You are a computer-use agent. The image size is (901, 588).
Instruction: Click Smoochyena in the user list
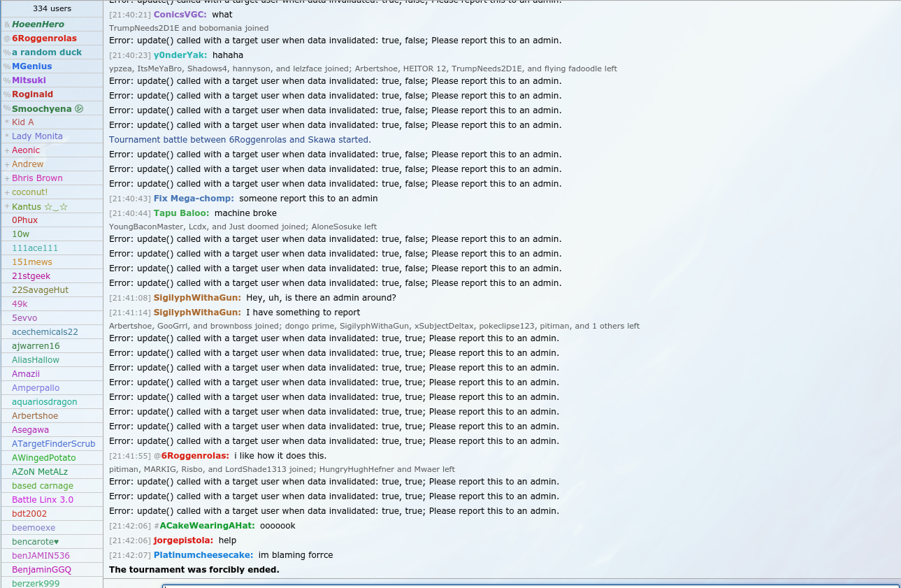pyautogui.click(x=42, y=108)
